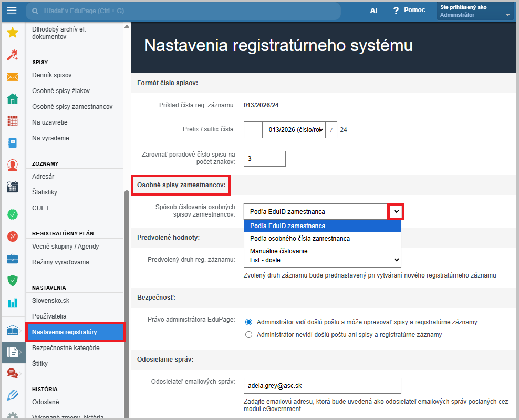This screenshot has width=519, height=420.
Task: Open 'Denník spisov' in the sidebar menu
Action: point(52,75)
